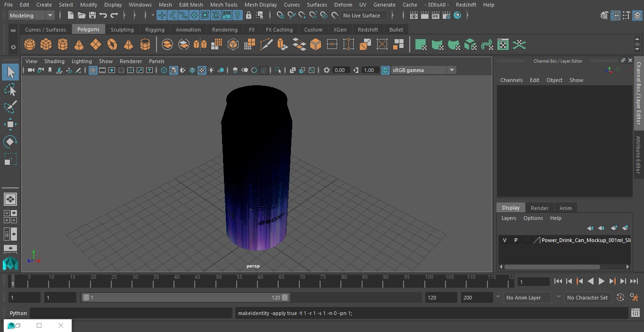644x332 pixels.
Task: Undo the last action
Action: pyautogui.click(x=103, y=16)
